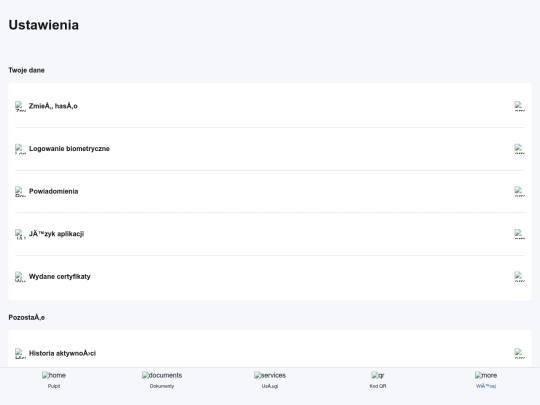Click the Pozostałe section label
This screenshot has width=540, height=405.
(27, 318)
